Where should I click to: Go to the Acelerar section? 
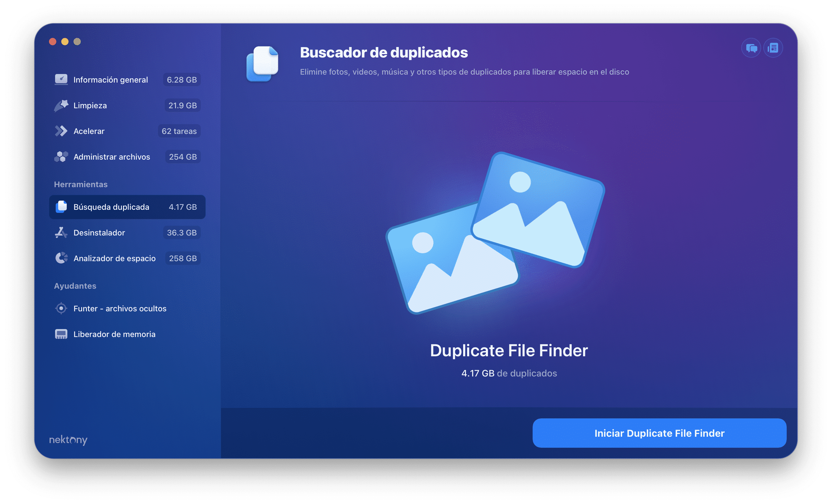[127, 131]
